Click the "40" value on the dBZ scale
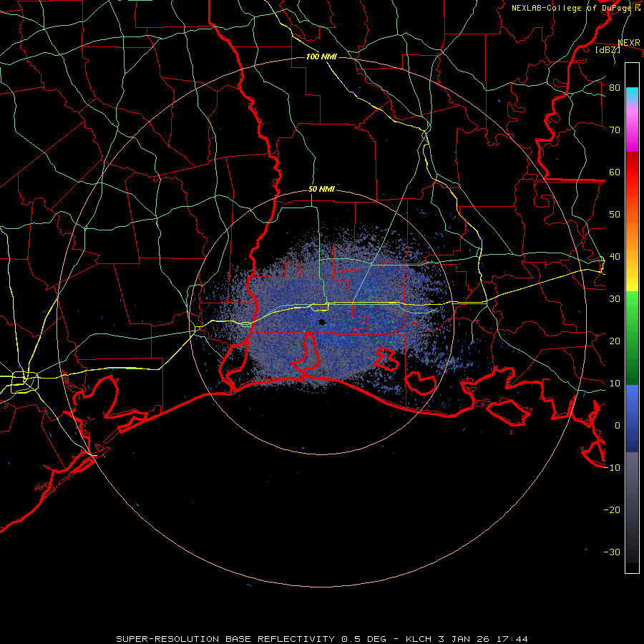 point(615,256)
